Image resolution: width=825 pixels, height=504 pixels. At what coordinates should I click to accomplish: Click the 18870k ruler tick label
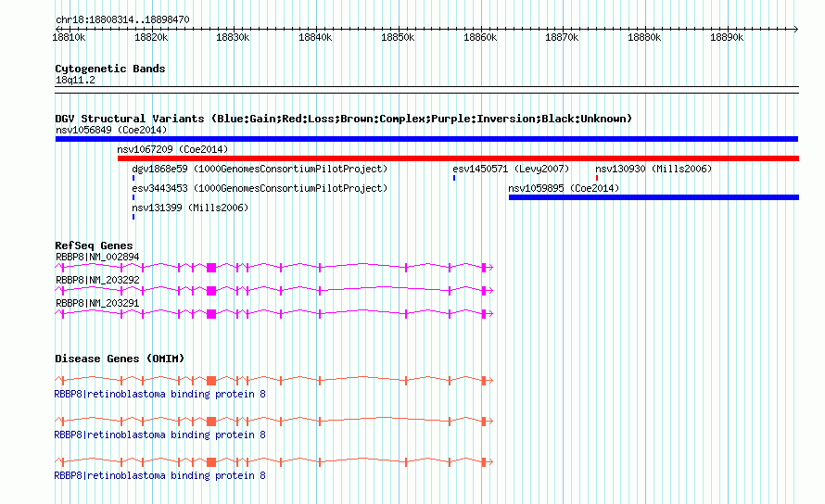[562, 38]
